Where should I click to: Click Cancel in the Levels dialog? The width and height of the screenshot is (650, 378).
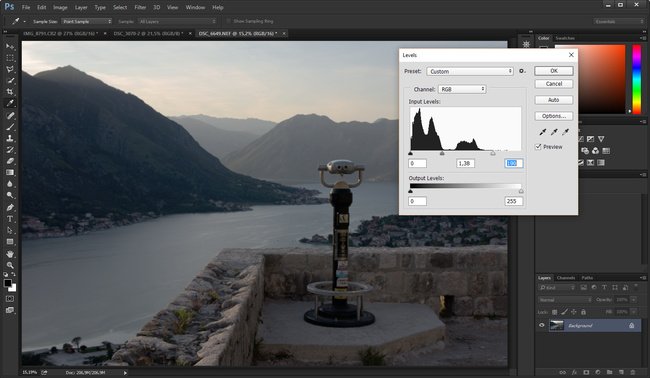(x=554, y=84)
